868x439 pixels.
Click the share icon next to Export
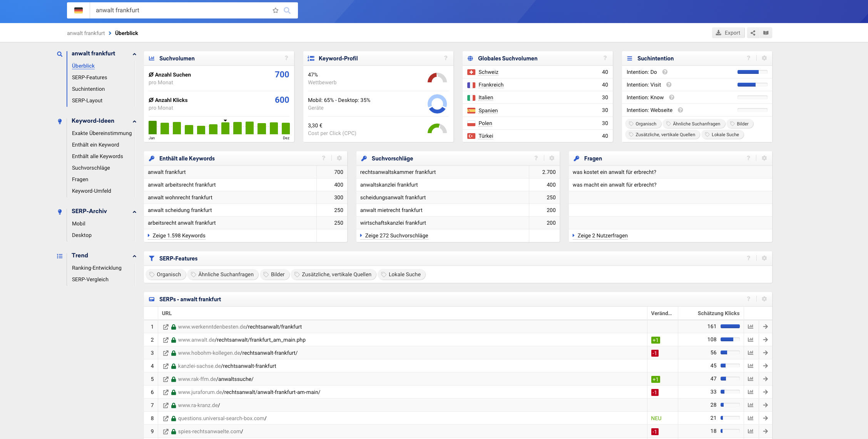tap(753, 33)
